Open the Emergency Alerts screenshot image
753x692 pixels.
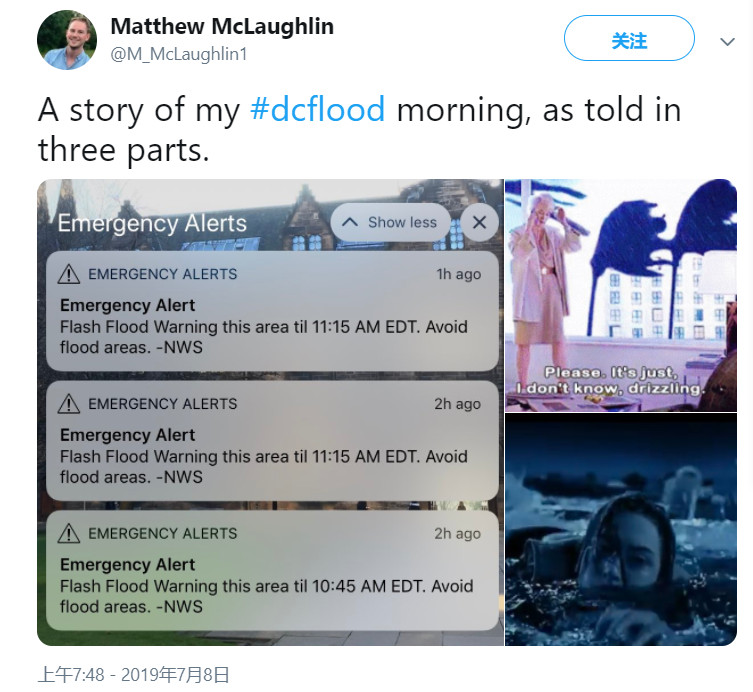[x=270, y=413]
